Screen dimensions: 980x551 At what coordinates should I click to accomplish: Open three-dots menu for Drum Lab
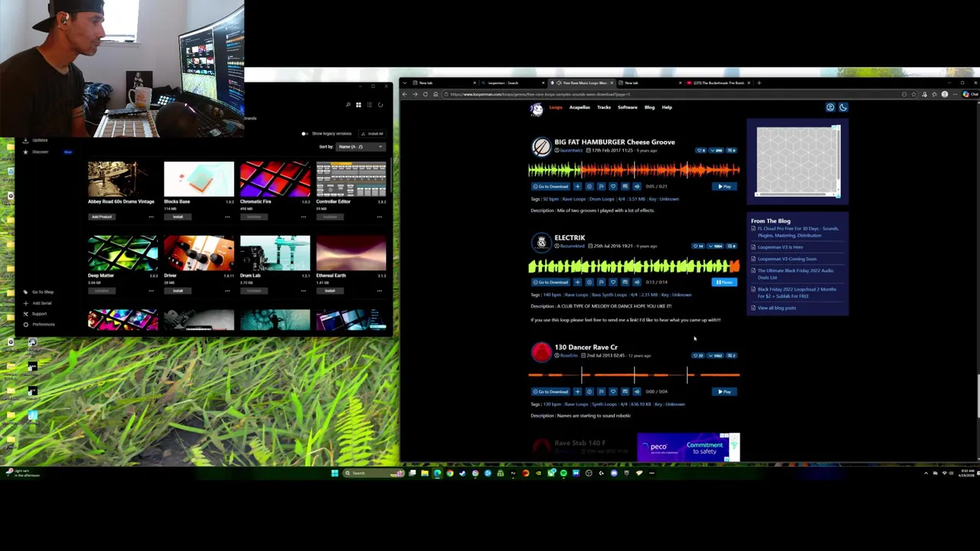click(303, 291)
